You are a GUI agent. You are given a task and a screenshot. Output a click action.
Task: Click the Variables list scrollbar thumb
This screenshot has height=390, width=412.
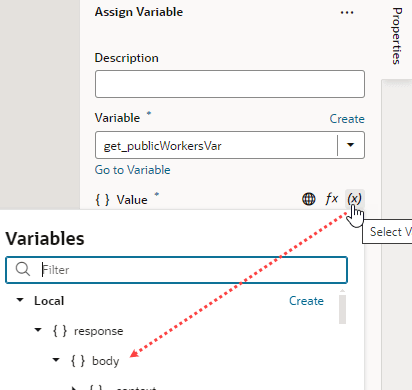tap(342, 309)
